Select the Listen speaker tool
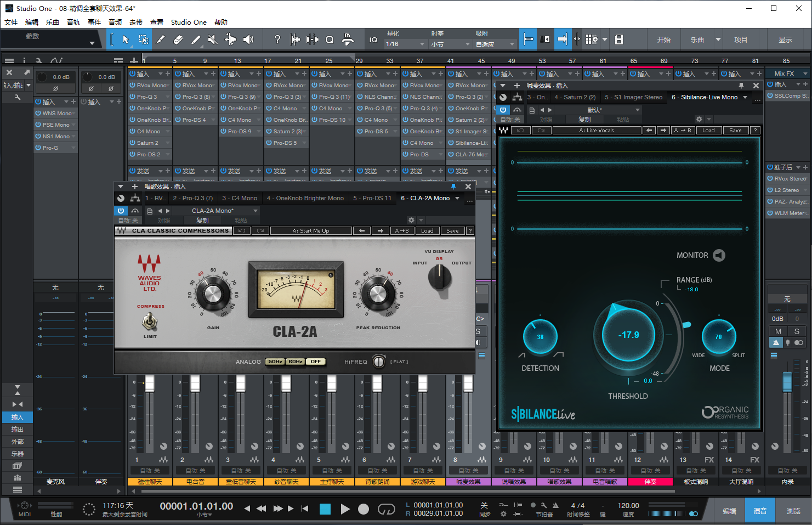Screen dimensions: 812x525 [248, 39]
